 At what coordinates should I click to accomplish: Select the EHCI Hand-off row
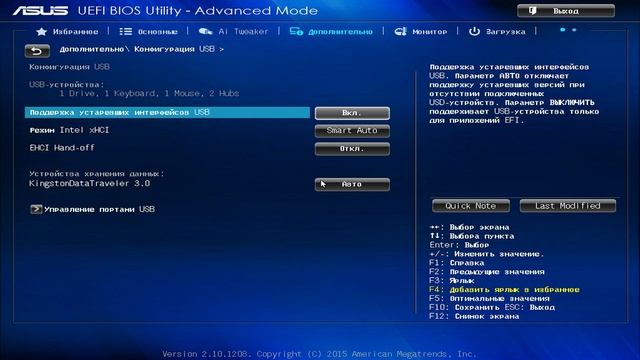(62, 148)
